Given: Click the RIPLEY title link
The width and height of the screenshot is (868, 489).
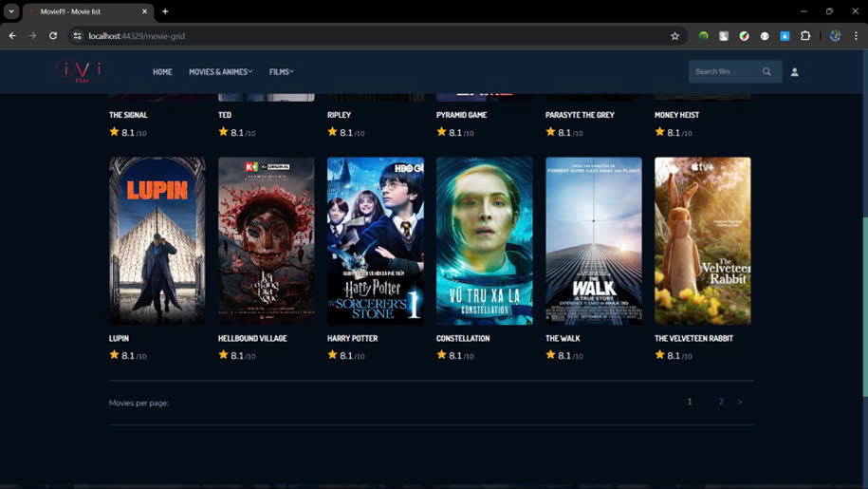Looking at the screenshot, I should (340, 115).
